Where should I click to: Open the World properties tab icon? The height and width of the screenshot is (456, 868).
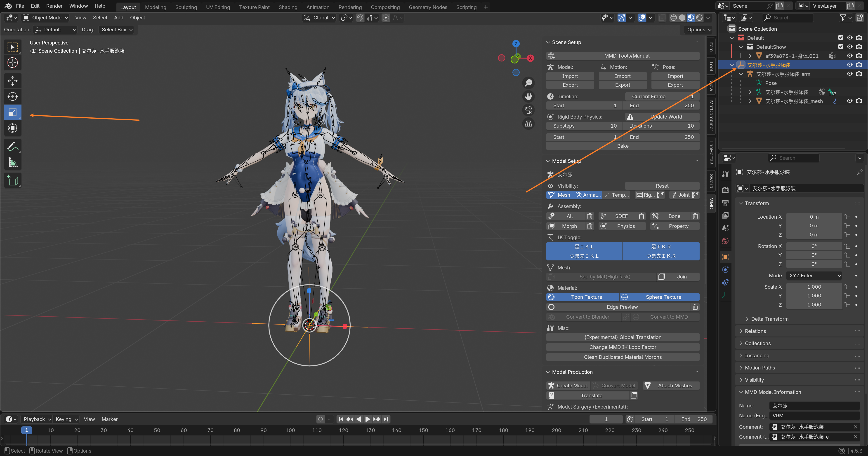pos(725,241)
